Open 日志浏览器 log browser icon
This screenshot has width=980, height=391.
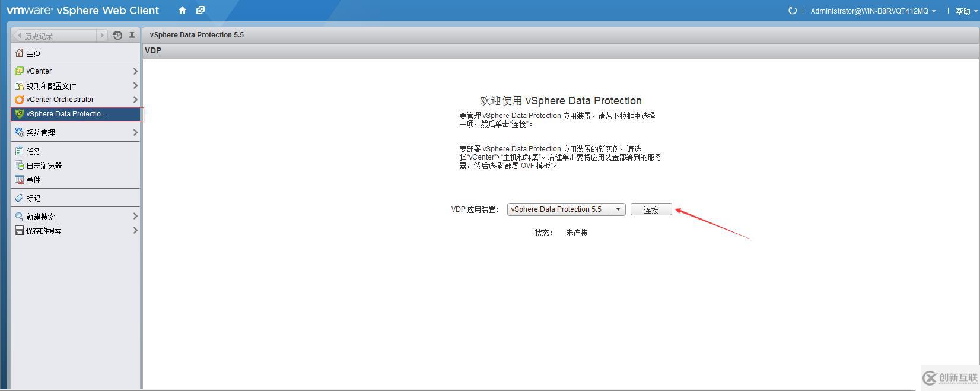(x=19, y=166)
